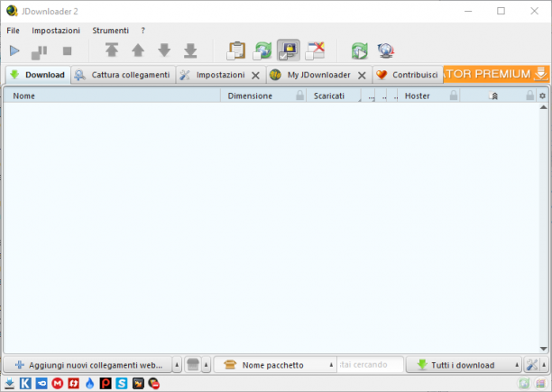Click the reconnect globe toolbar icon

coord(385,50)
